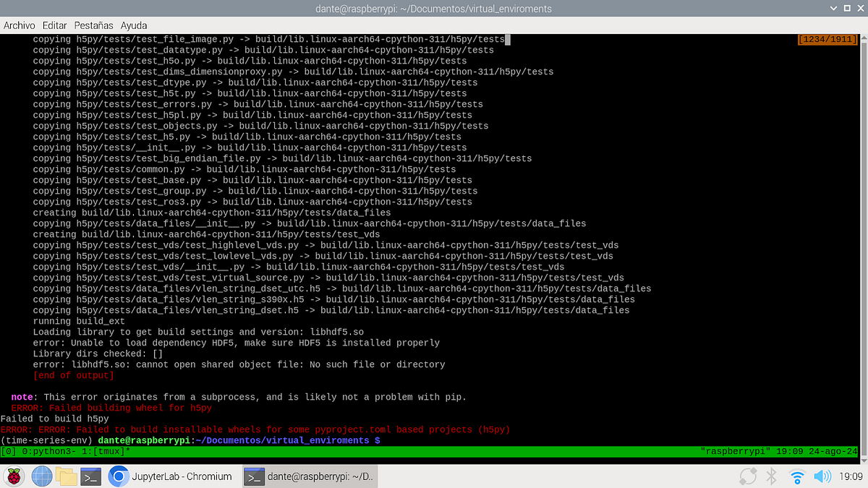This screenshot has height=488, width=868.
Task: Open the Editar menu
Action: [x=54, y=25]
